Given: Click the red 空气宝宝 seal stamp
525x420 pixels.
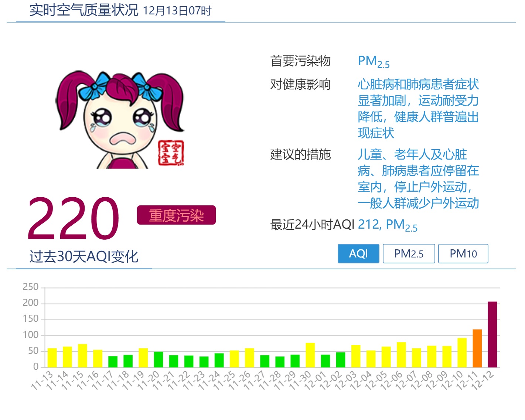Looking at the screenshot, I should pos(171,153).
